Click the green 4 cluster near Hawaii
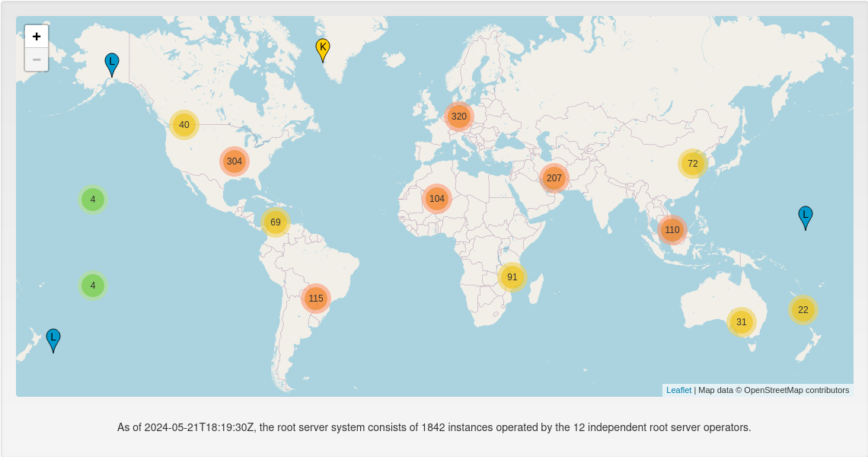This screenshot has width=868, height=457. coord(93,200)
